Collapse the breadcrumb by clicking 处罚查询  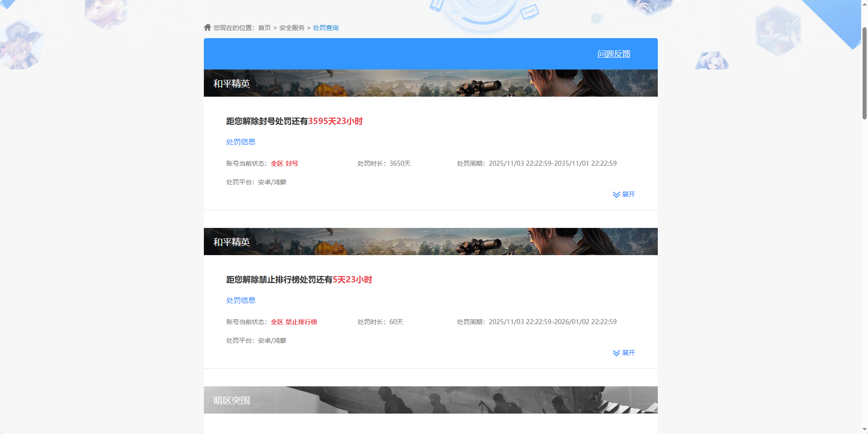click(325, 27)
